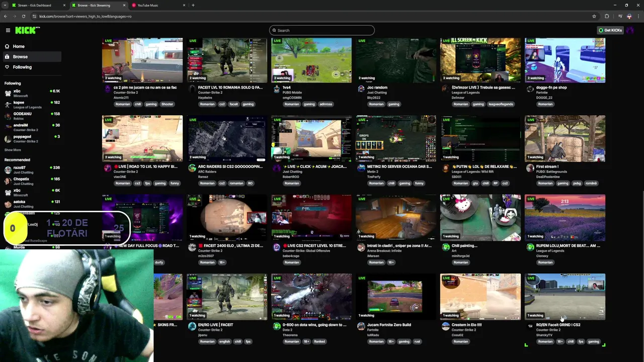
Task: Click the Get KICKs button
Action: [x=610, y=30]
